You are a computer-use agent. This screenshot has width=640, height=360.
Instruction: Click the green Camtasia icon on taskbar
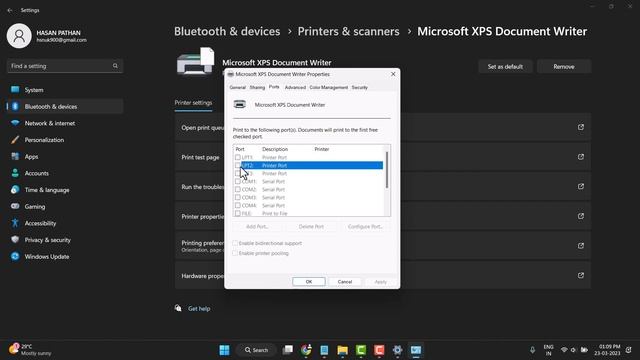(361, 350)
